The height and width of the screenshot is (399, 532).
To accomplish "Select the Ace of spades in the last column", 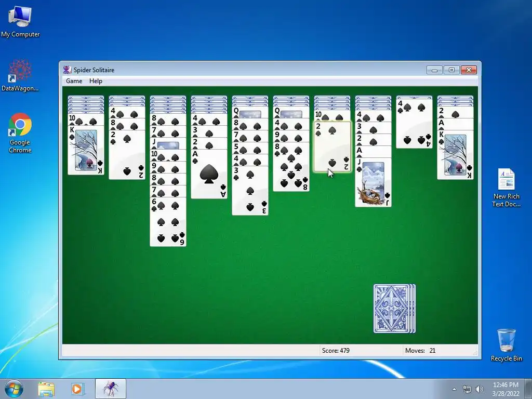I will tap(455, 124).
